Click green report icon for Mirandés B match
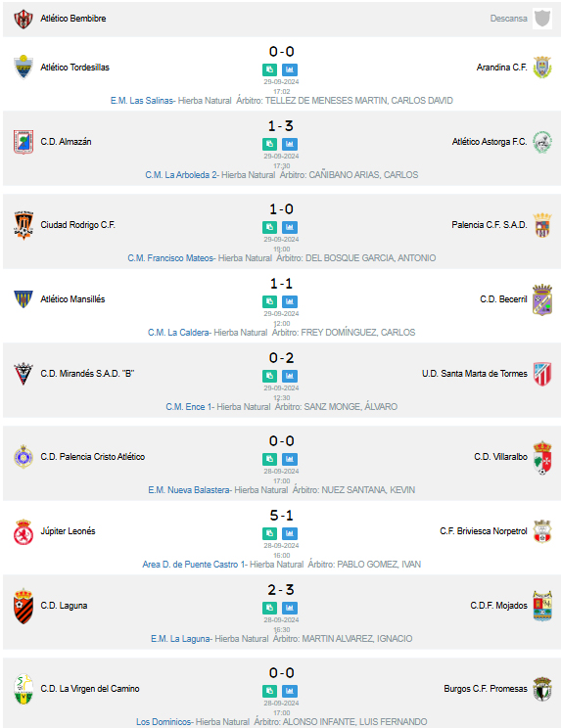Image resolution: width=561 pixels, height=728 pixels. click(269, 376)
